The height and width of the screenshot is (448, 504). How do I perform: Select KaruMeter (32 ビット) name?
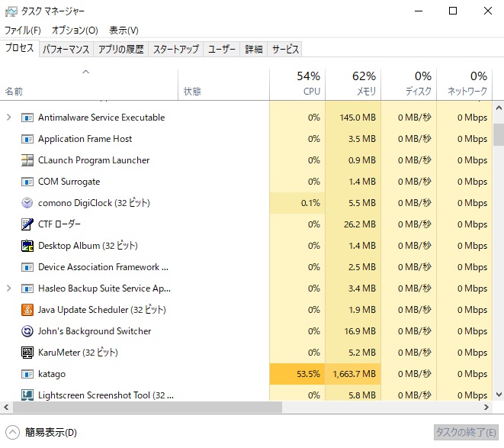(x=78, y=353)
